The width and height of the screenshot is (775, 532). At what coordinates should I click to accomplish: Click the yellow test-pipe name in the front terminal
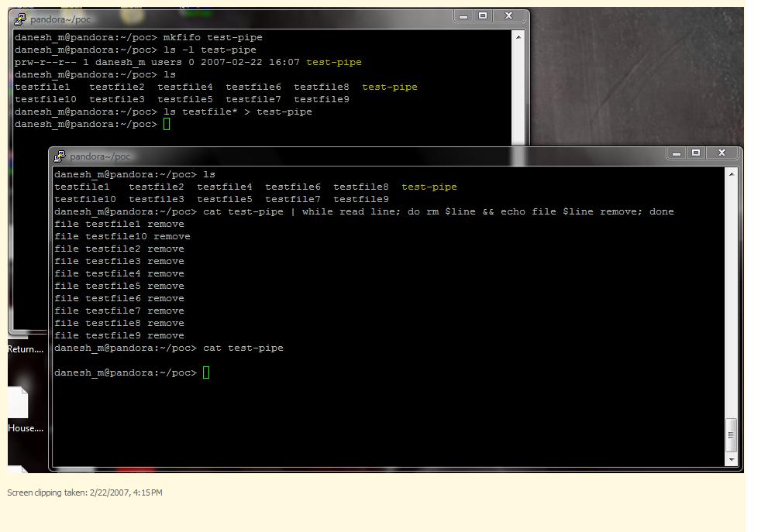pyautogui.click(x=429, y=187)
